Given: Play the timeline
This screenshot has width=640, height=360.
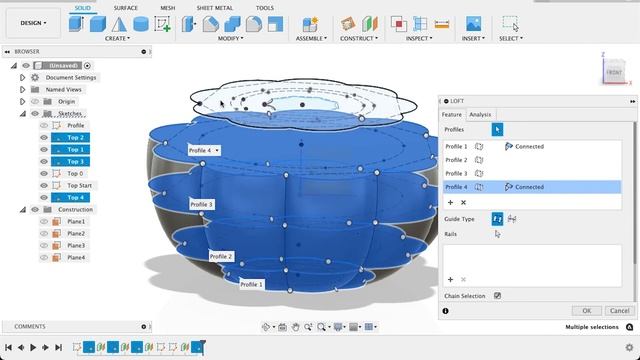Looking at the screenshot, I should 33,347.
